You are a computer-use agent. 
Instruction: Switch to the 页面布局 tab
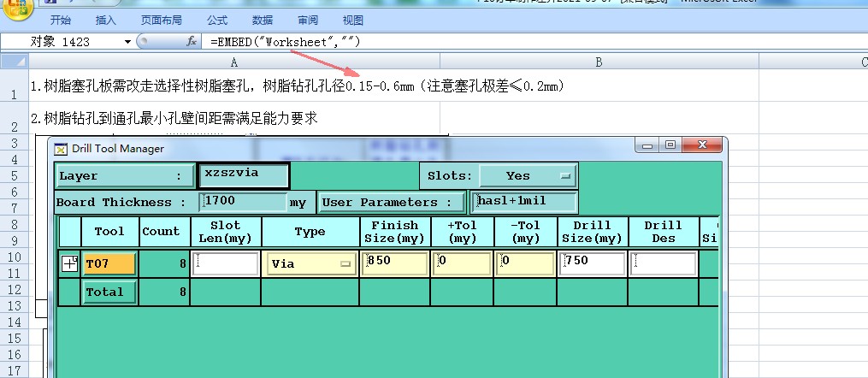161,21
